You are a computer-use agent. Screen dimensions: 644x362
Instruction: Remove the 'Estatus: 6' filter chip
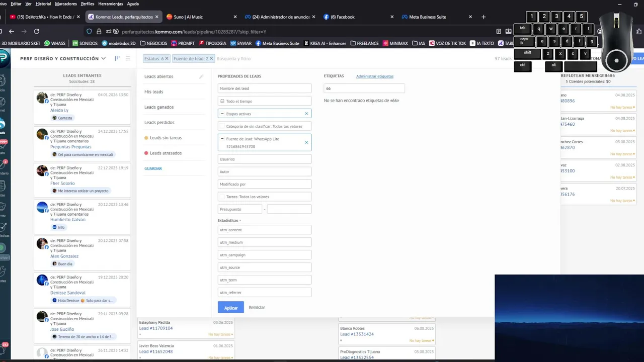[167, 59]
